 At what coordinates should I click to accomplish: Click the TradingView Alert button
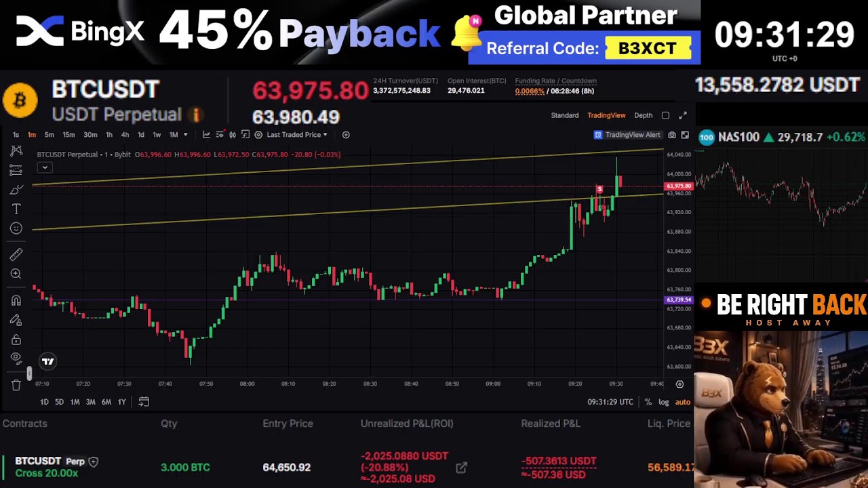(627, 135)
